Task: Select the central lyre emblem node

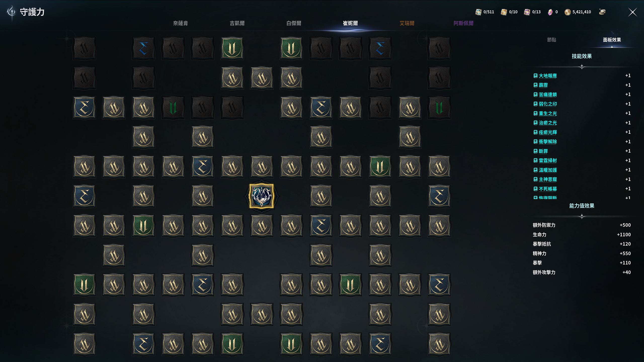Action: [262, 196]
